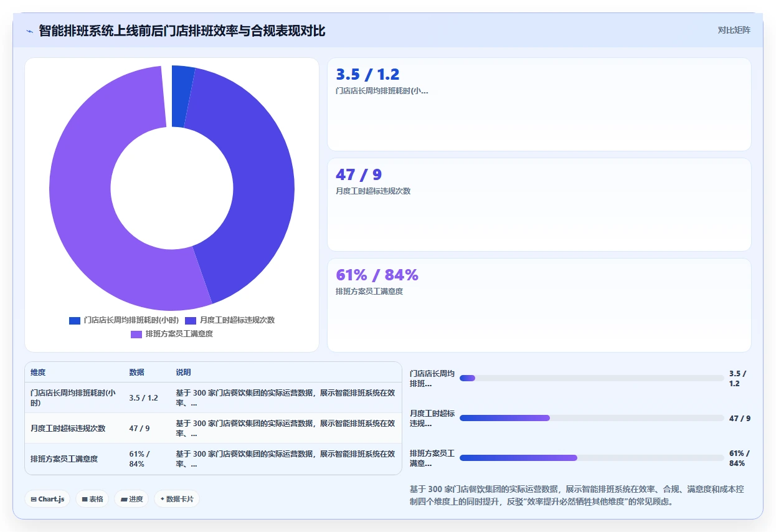
Task: Click the small blue donut segment
Action: pyautogui.click(x=182, y=97)
